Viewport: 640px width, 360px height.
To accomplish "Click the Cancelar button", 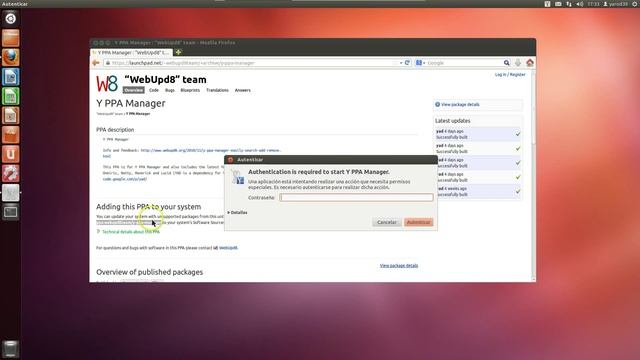I will click(x=387, y=222).
